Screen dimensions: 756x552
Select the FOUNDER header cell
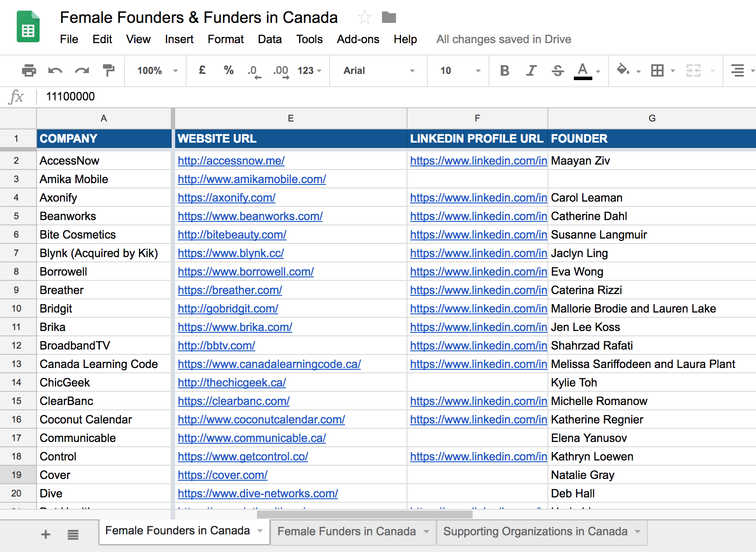tap(652, 139)
